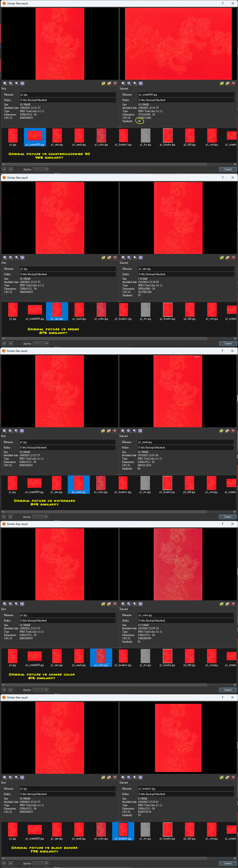Select p1_mark.jpg thumbnail in p1_rotateR90 window
This screenshot has height=868, width=238.
pos(79,137)
